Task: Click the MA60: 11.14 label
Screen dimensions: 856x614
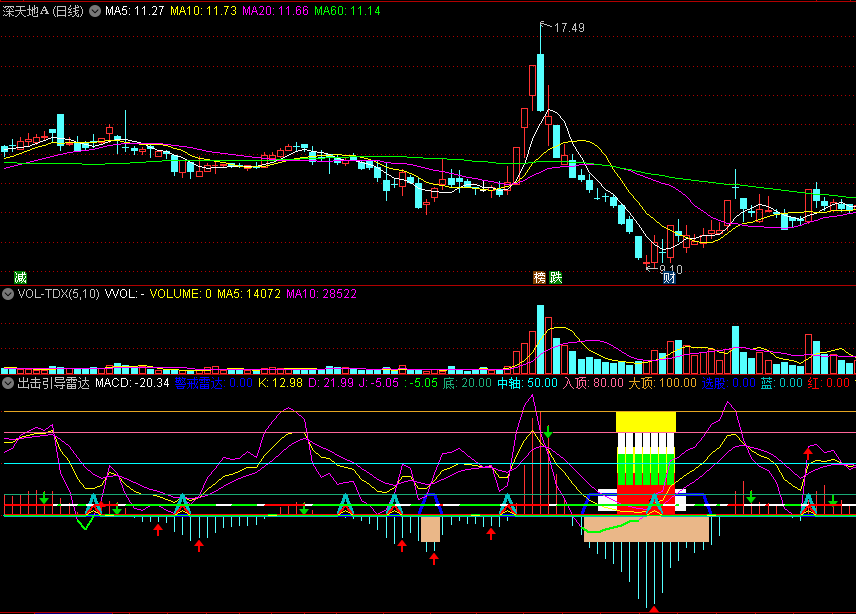Action: (347, 11)
